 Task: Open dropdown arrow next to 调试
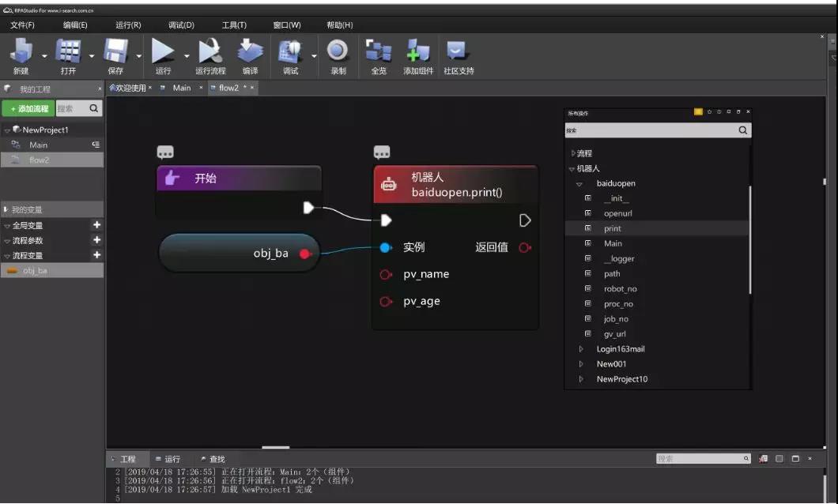click(314, 56)
